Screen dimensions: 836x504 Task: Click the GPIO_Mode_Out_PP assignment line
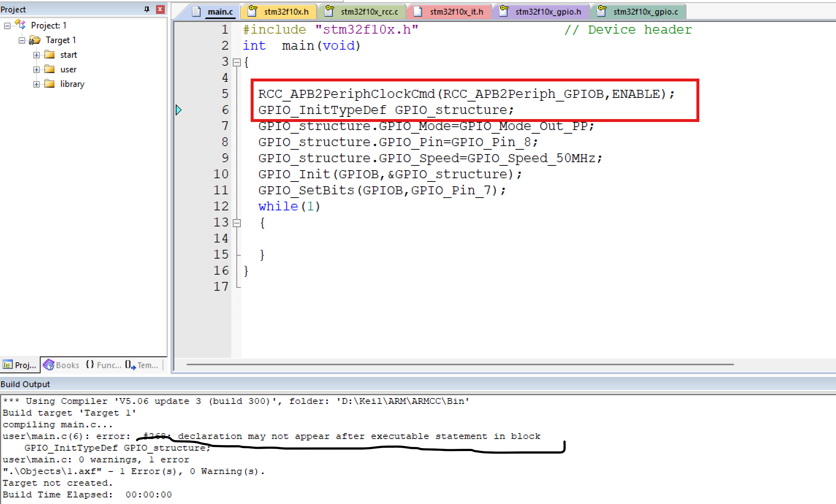[x=426, y=126]
